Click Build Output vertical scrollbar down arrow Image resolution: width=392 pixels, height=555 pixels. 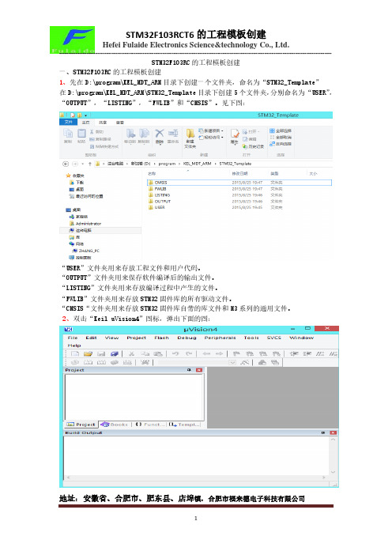coord(333,472)
